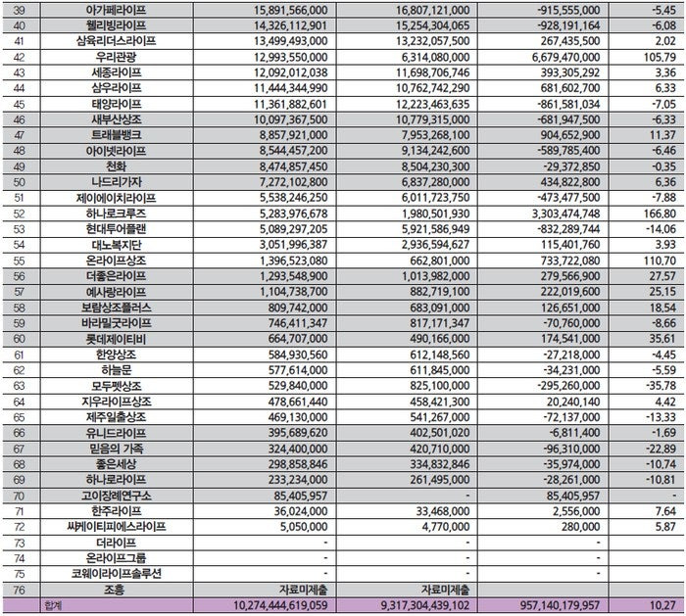This screenshot has width=686, height=616.
Task: Select 씨케이티피에스라이프 name cell
Action: click(x=116, y=527)
